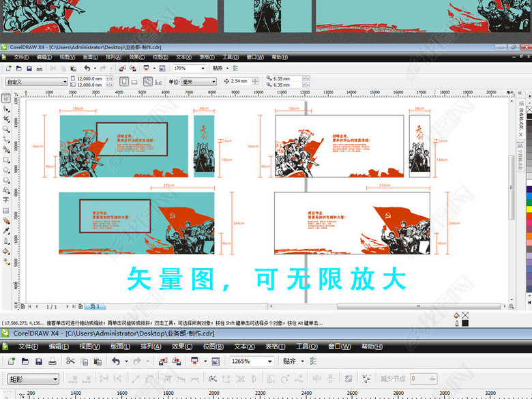Image resolution: width=532 pixels, height=399 pixels.
Task: Open the 文件(F) menu in upper window
Action: click(22, 57)
